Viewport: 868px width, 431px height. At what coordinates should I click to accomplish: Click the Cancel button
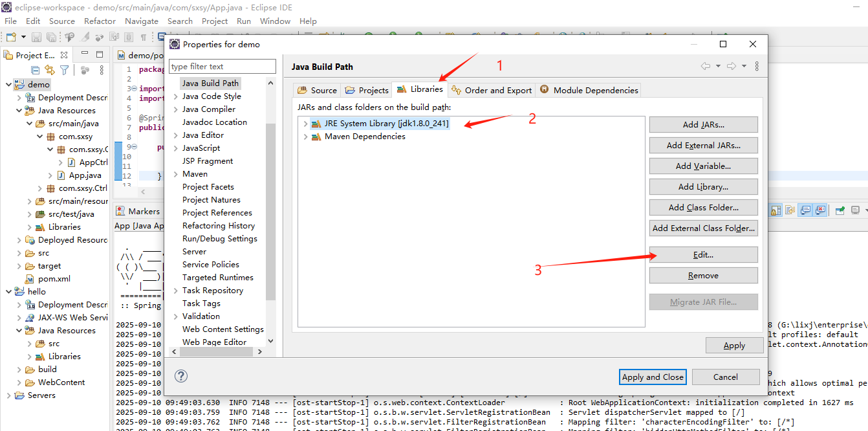click(725, 377)
